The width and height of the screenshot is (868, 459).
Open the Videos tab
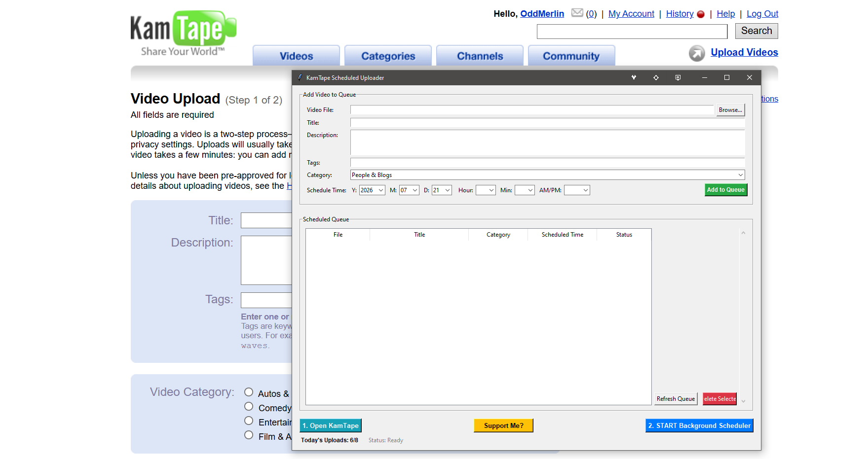[296, 56]
